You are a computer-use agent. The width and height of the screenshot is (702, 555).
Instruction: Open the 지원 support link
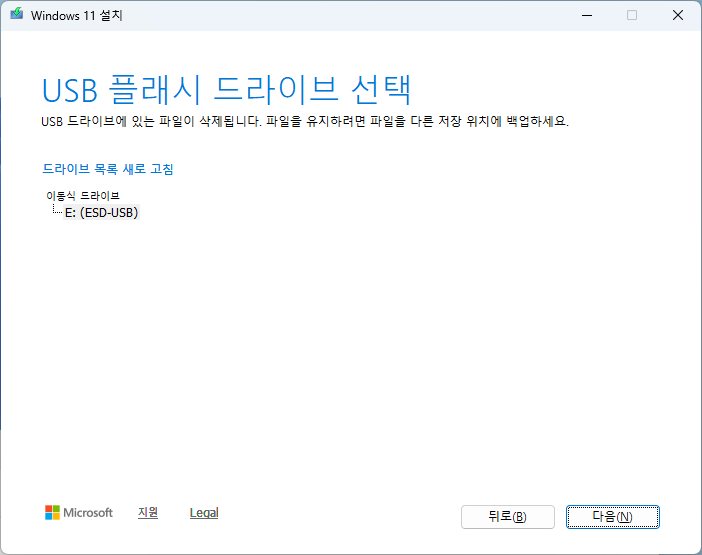pos(148,512)
